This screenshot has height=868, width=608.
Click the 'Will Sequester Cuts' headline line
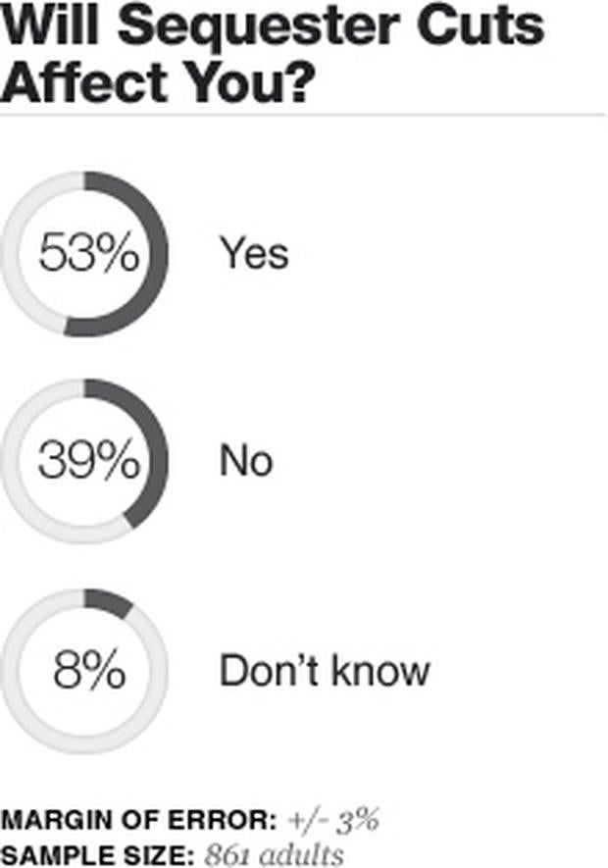pos(273,26)
